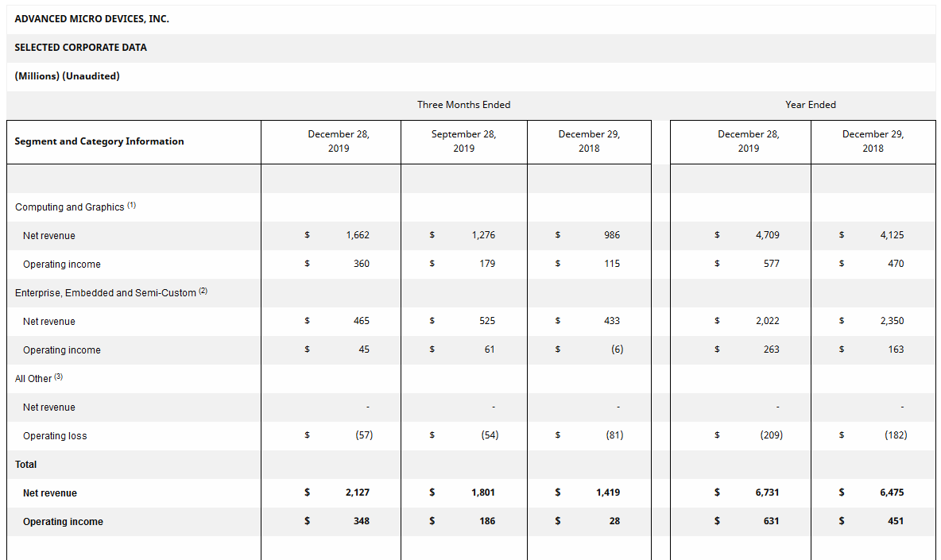
Task: Select the 451 total operating income value
Action: pos(896,522)
